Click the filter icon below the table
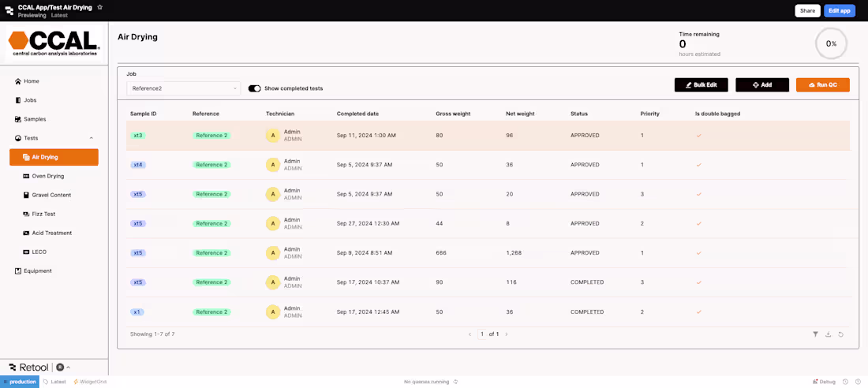The image size is (868, 388). tap(815, 334)
